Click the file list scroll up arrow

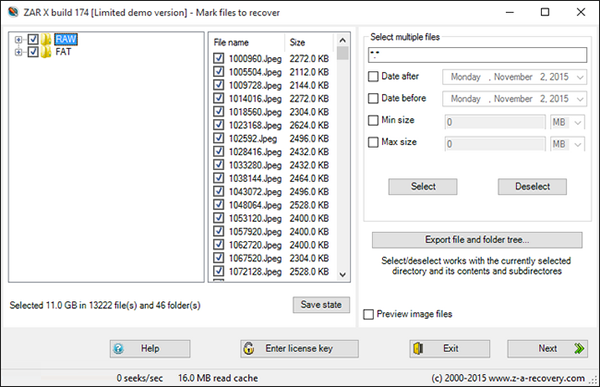pos(342,40)
